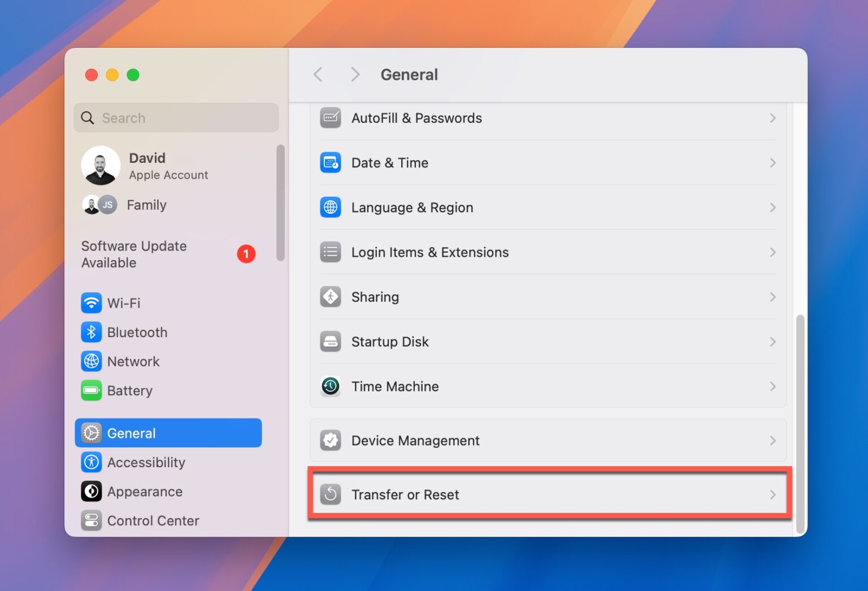Click the Control Center icon in the sidebar
Screen dimensions: 868x591
click(92, 520)
